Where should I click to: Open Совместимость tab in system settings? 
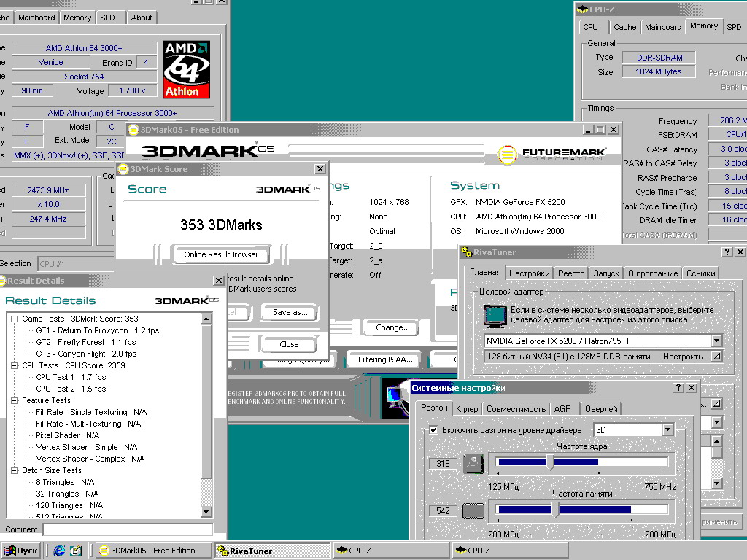[516, 409]
